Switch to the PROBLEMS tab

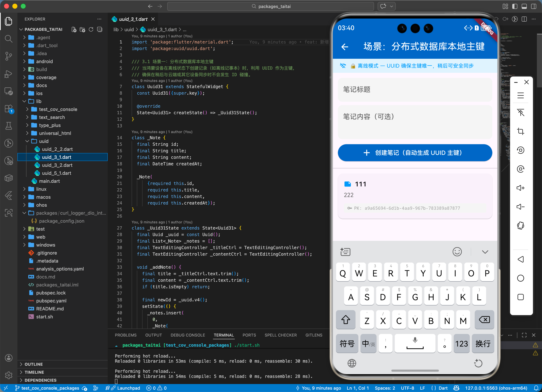coord(125,335)
